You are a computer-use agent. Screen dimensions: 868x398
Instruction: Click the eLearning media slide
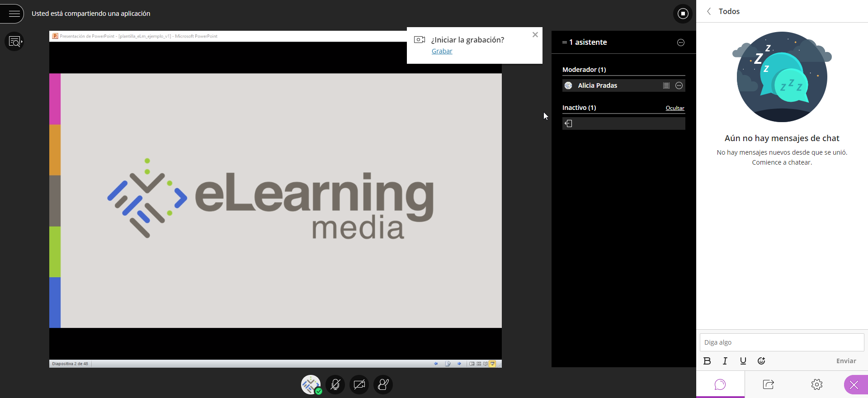[x=276, y=200]
